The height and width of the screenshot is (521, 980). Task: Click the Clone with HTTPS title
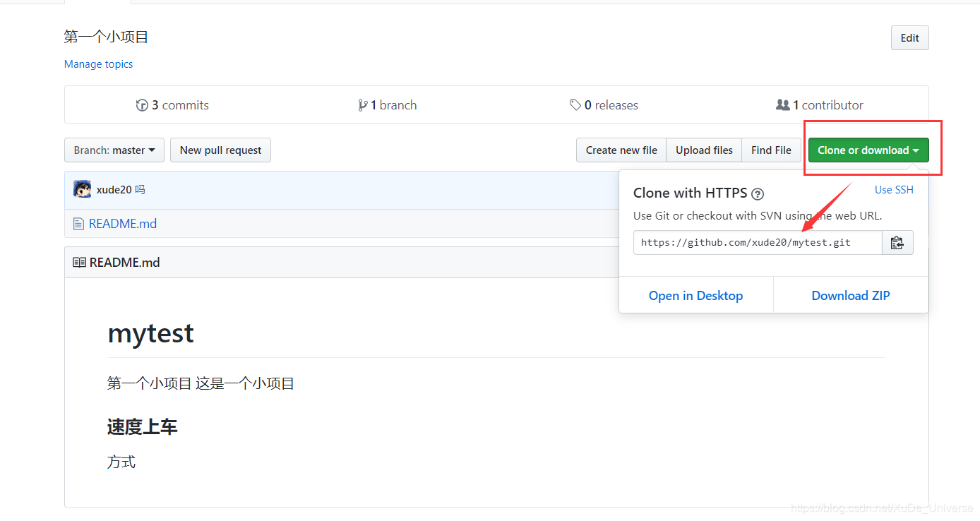[x=690, y=193]
